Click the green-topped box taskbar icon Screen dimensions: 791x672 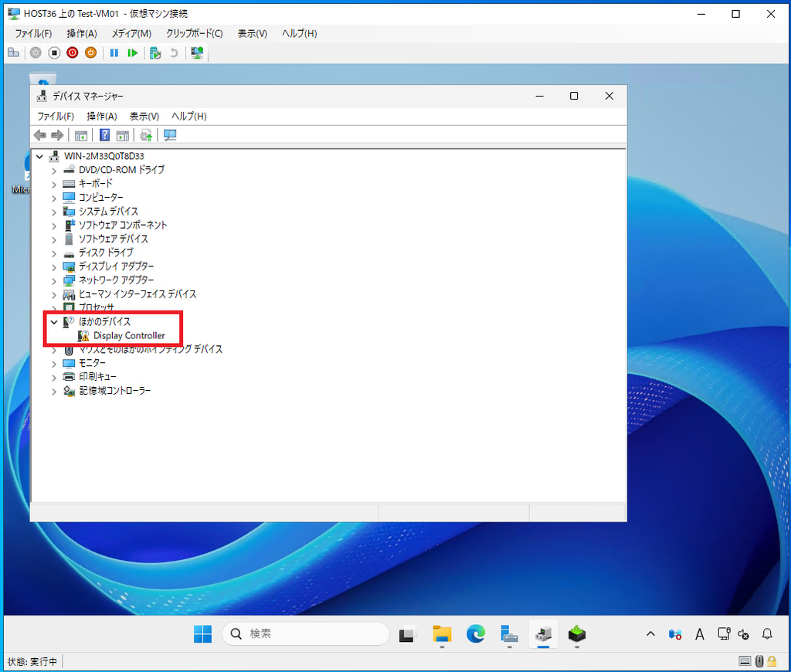577,633
